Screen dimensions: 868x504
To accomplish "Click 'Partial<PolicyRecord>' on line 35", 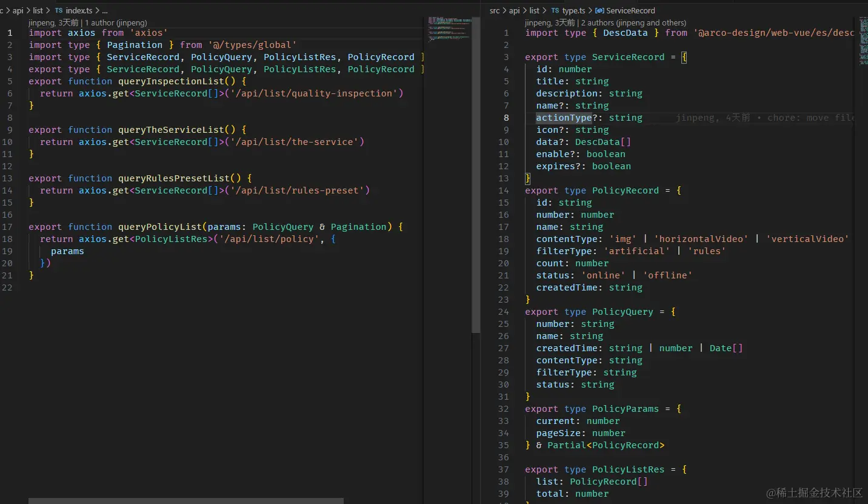I will pos(606,445).
